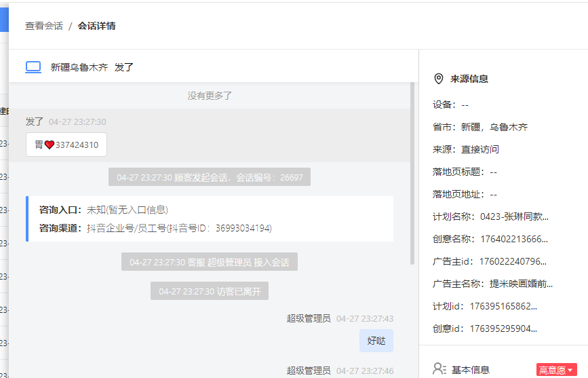
Task: Click the sender label 发了 04-27 23:27:30
Action: click(66, 121)
